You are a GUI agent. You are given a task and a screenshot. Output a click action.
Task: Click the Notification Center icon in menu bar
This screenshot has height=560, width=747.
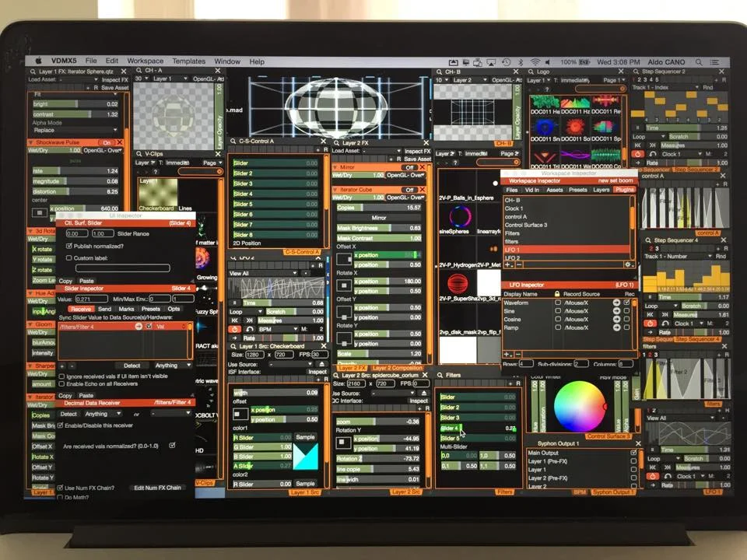point(714,62)
